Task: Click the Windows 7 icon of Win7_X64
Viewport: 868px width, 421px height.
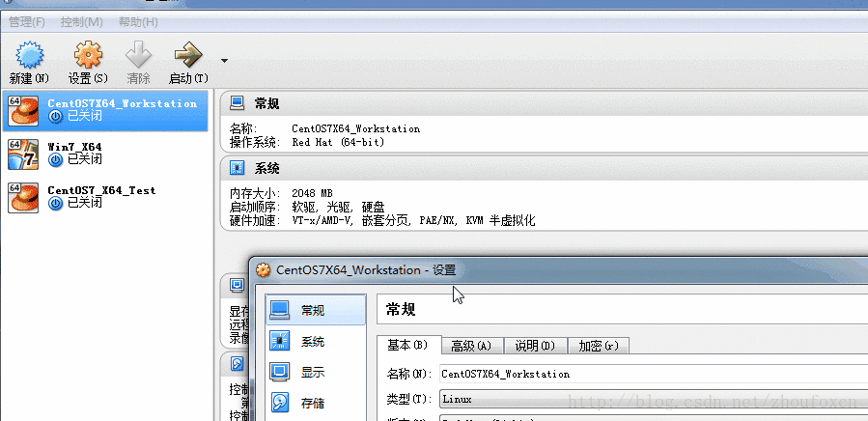Action: click(x=23, y=154)
